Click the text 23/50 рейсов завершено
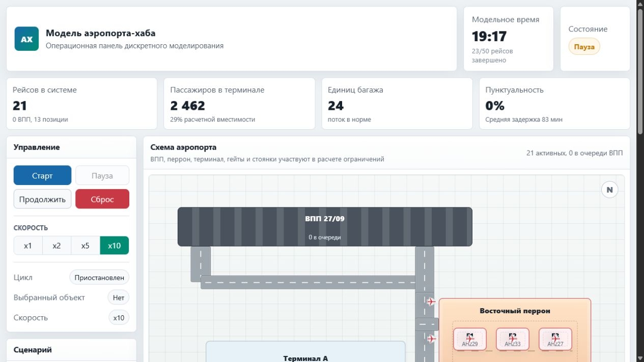The width and height of the screenshot is (644, 362). click(x=492, y=55)
